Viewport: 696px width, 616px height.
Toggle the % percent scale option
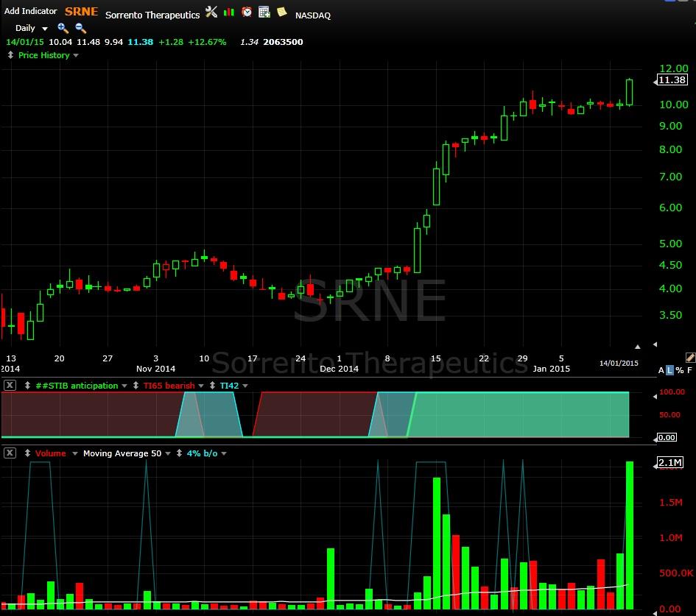[680, 370]
